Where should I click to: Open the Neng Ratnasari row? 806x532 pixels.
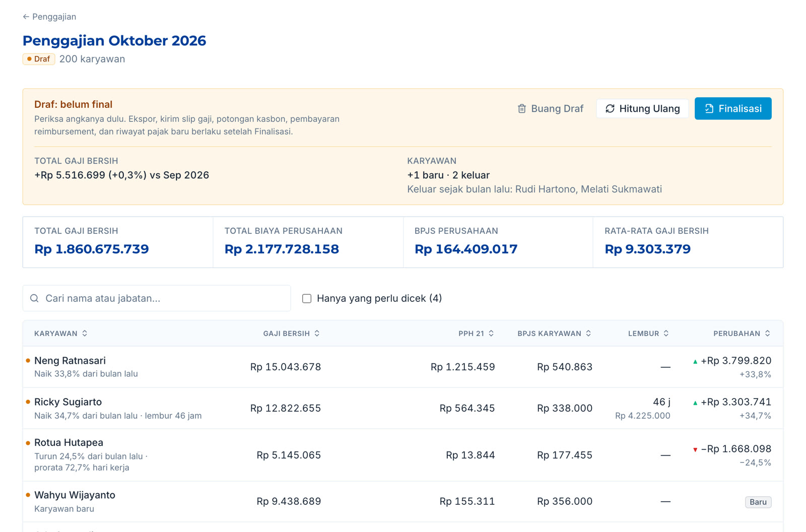(x=403, y=367)
